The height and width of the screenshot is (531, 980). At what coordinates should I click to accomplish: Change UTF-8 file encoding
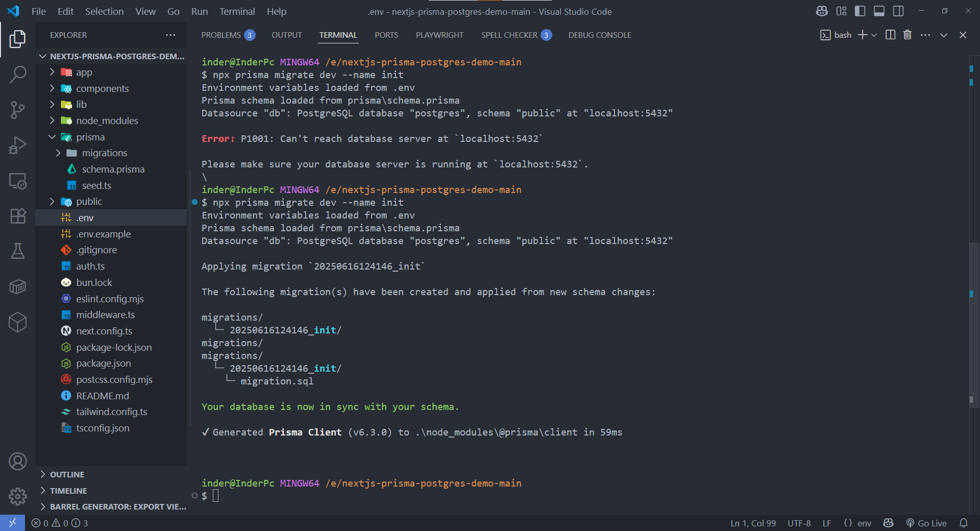coord(799,523)
